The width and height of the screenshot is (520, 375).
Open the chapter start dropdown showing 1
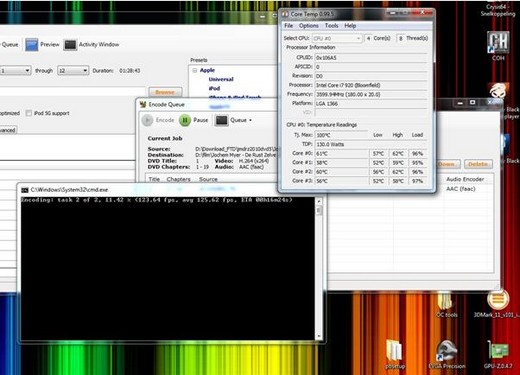click(15, 71)
